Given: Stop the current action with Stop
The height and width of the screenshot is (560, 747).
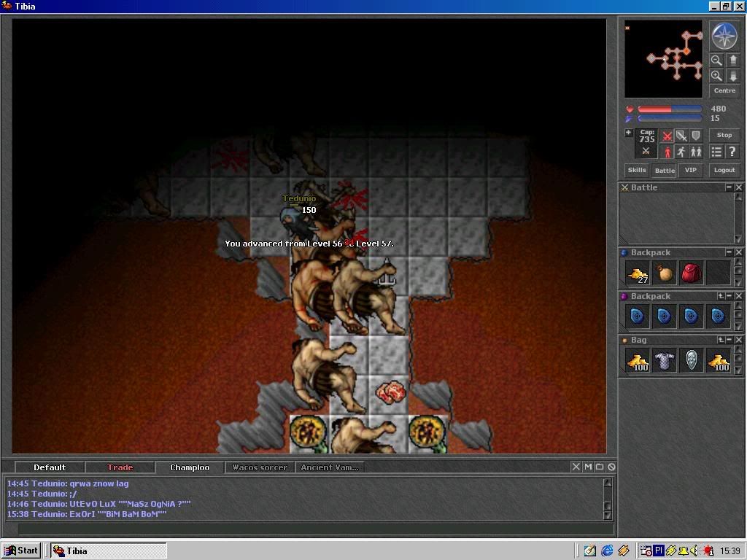Looking at the screenshot, I should 724,135.
